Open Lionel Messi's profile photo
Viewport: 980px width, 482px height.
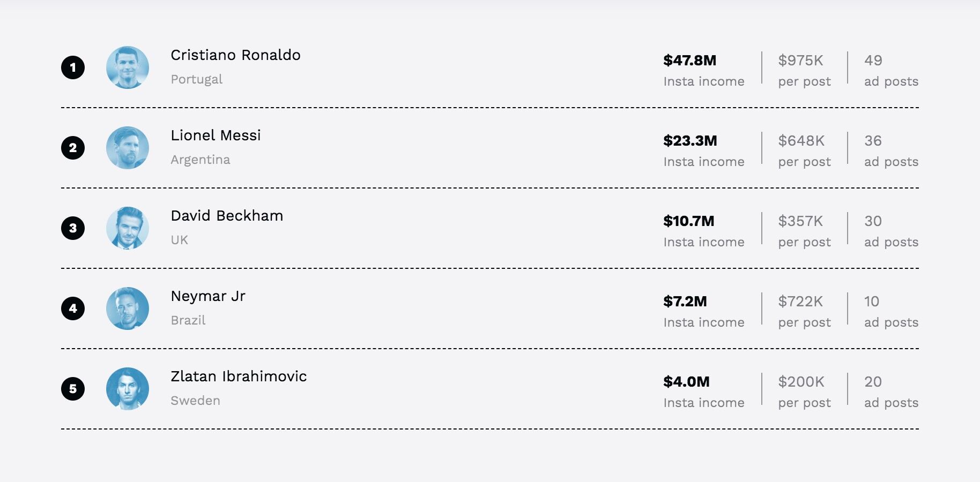128,148
